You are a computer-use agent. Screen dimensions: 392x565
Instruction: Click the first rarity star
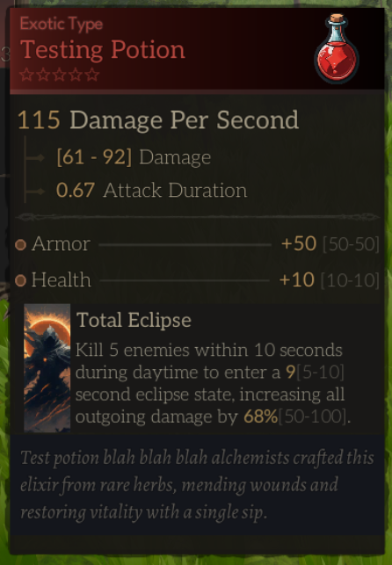26,75
